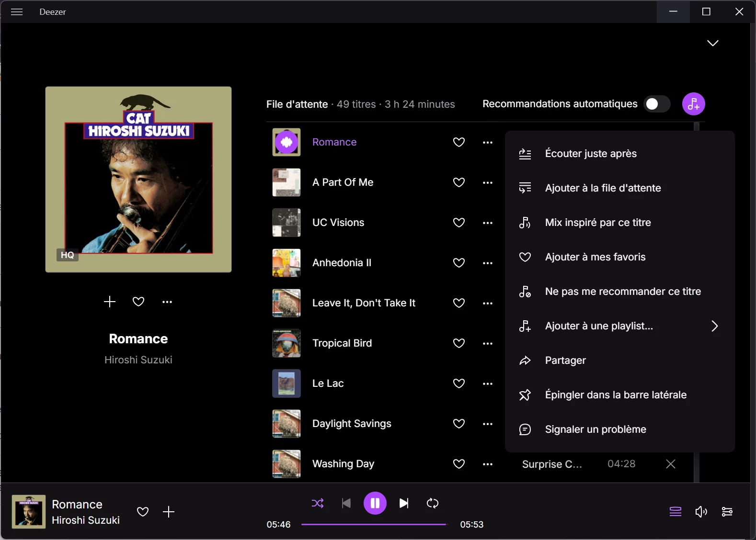Play Tropical Bird from the queue
Screen dimensions: 756x540
pos(342,343)
